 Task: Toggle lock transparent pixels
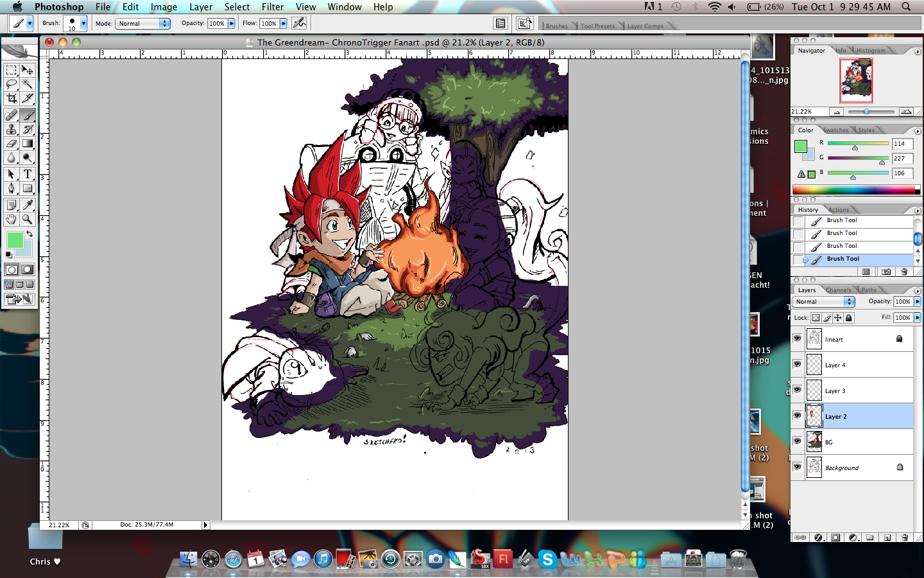[816, 317]
